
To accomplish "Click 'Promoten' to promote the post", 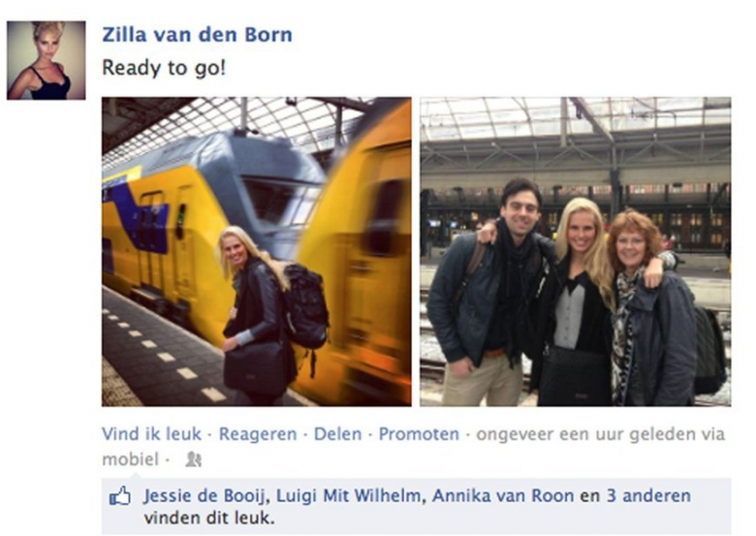I will 419,434.
